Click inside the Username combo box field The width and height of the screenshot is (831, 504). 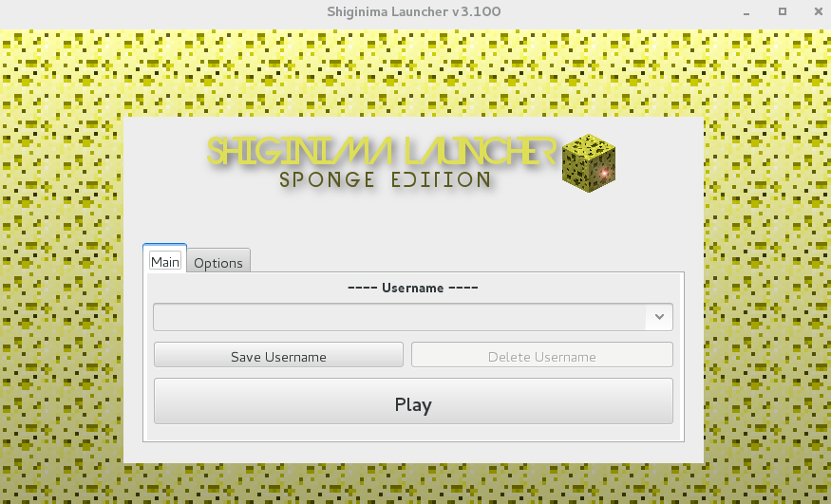[x=399, y=317]
